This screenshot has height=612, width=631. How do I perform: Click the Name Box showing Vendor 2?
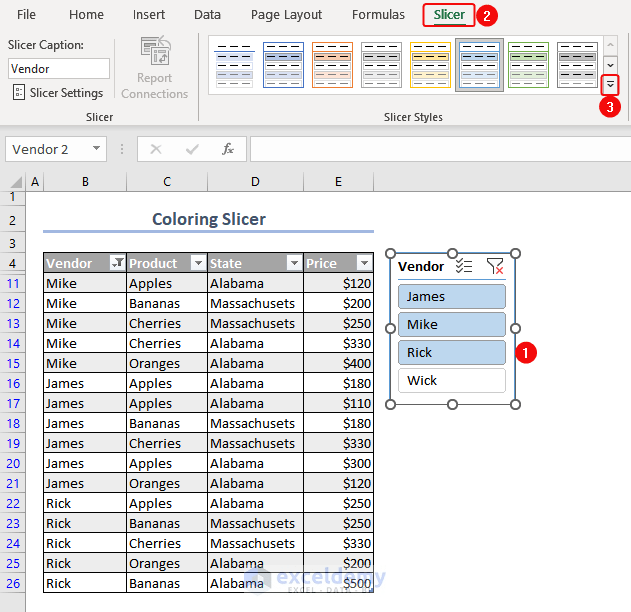(47, 149)
